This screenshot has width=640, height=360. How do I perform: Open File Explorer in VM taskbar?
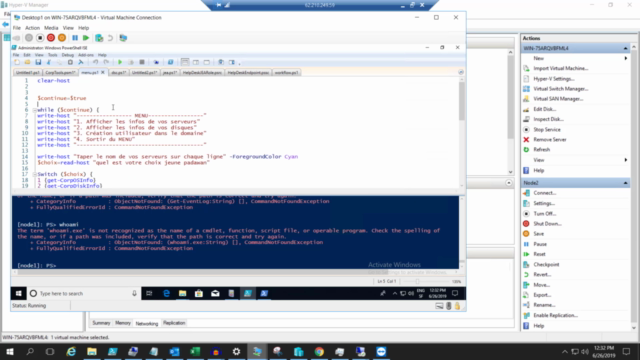coord(182,293)
